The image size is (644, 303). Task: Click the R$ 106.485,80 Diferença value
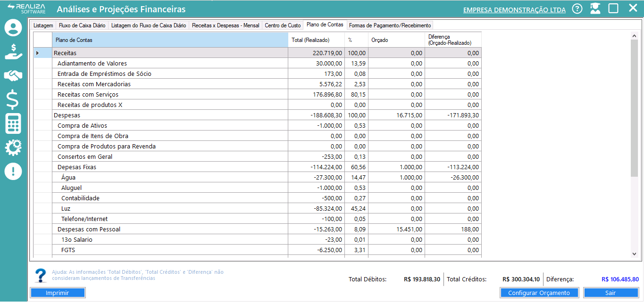620,279
